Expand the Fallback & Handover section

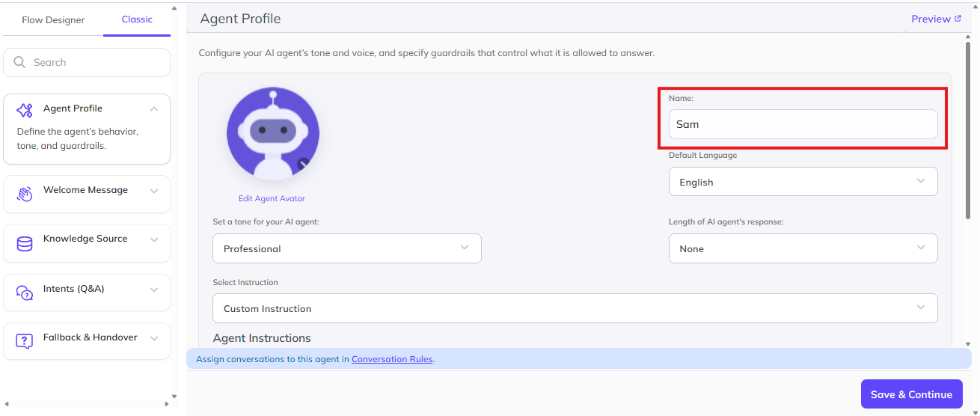coord(154,338)
